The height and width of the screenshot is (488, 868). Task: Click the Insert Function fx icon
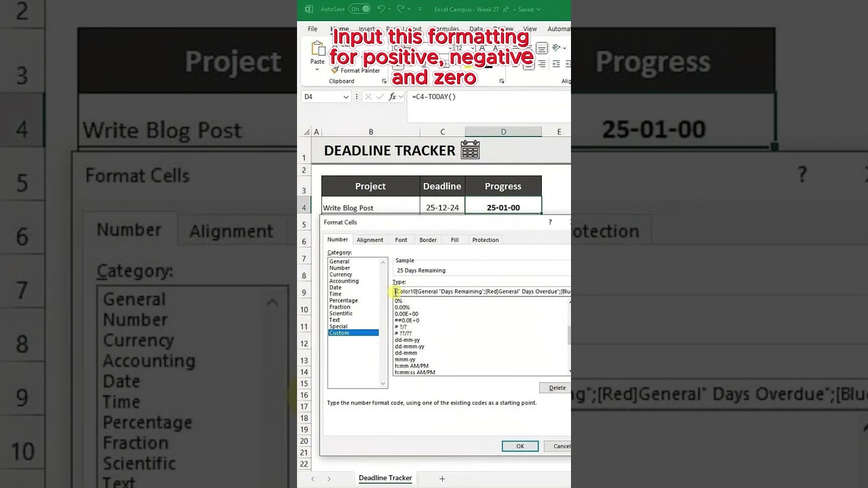pyautogui.click(x=392, y=97)
